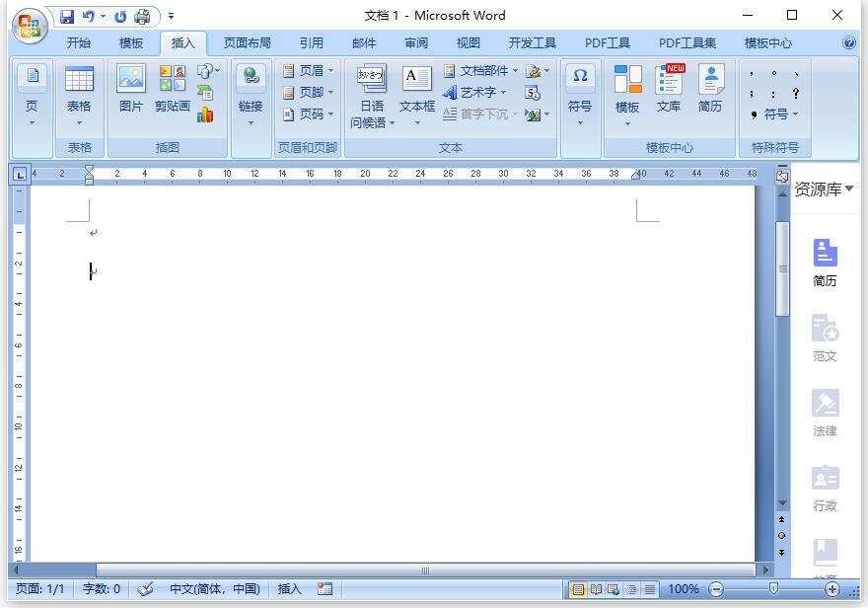The width and height of the screenshot is (868, 608).
Task: Click the next page double-arrow button
Action: pyautogui.click(x=781, y=552)
